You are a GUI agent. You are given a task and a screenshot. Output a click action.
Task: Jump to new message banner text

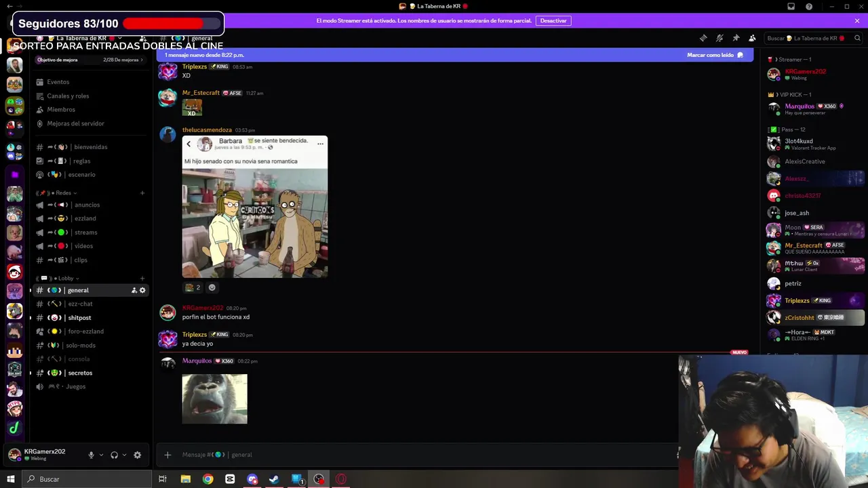coord(204,55)
